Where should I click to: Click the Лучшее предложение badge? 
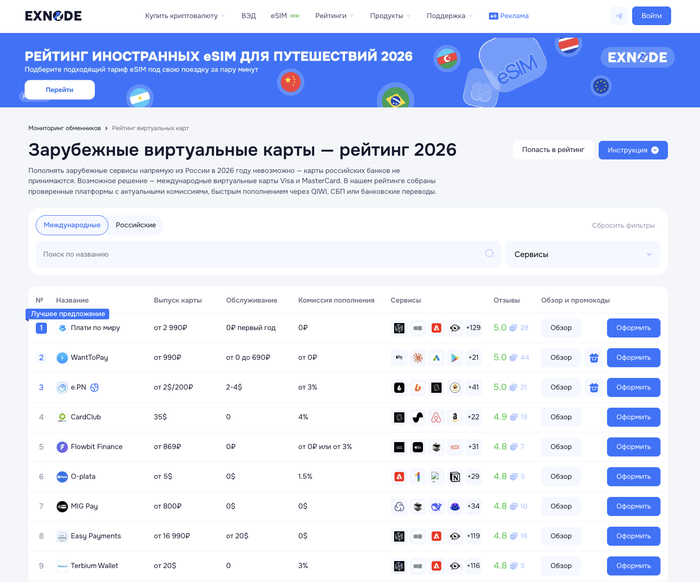[x=67, y=314]
